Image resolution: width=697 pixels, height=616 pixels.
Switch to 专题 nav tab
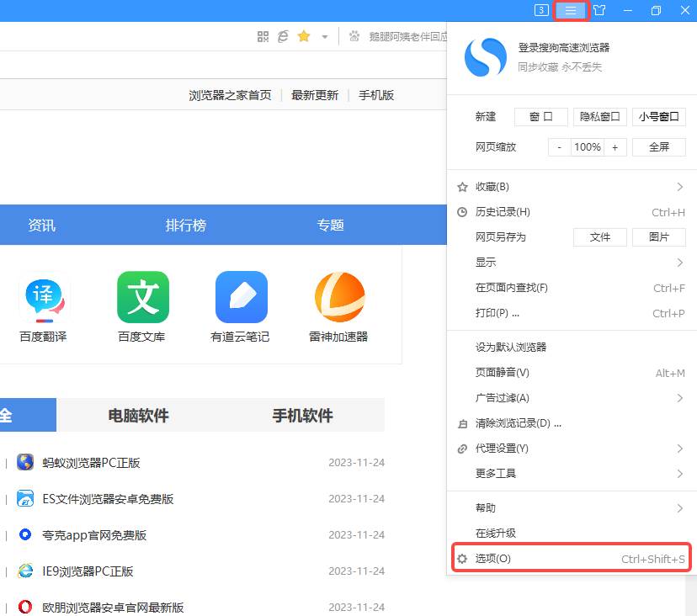click(330, 225)
